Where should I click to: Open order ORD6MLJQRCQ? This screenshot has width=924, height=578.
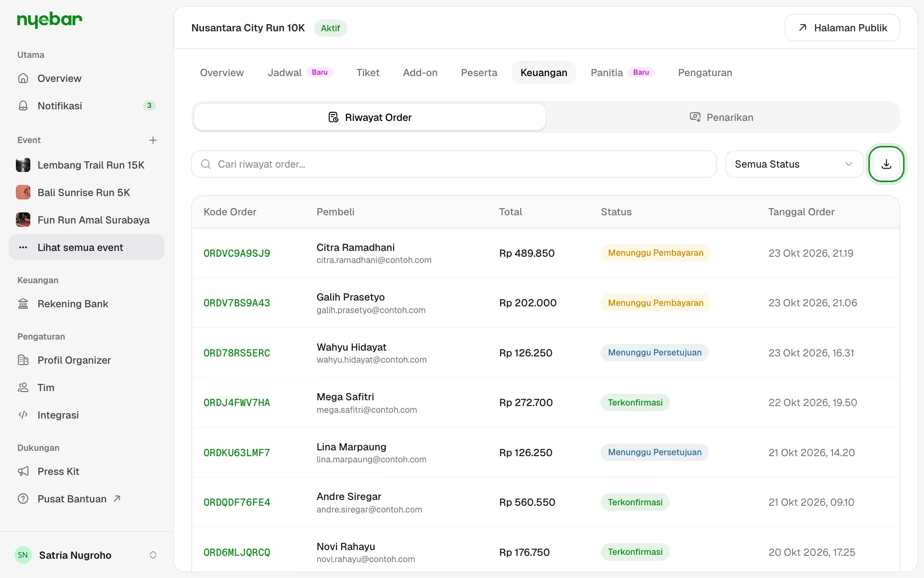pos(237,552)
